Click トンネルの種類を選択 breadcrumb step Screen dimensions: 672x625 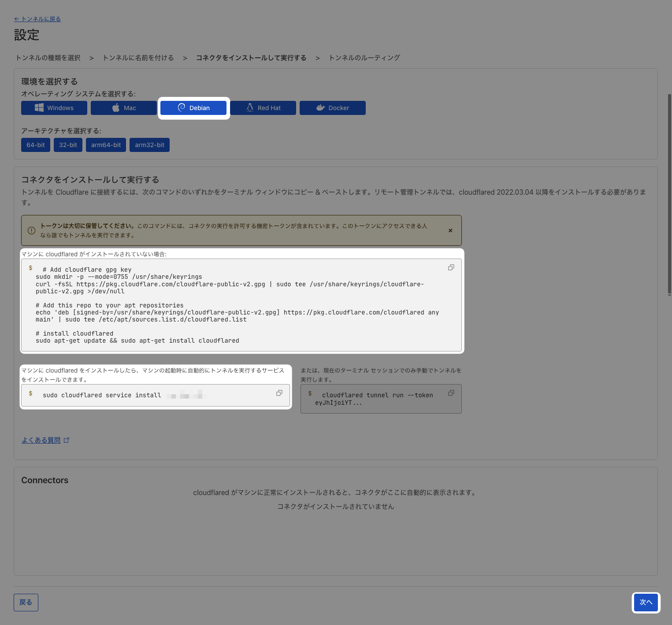click(48, 58)
